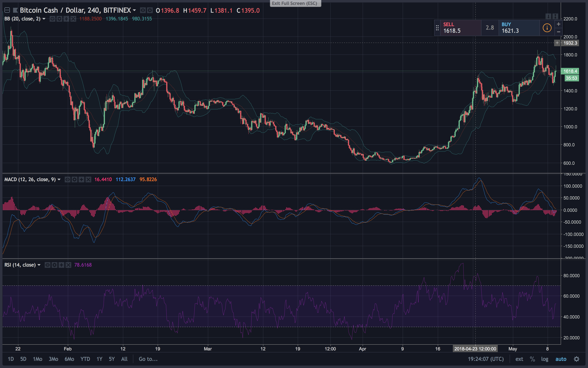Expand the MACD (12, 26, close, 9) dropdown

[x=59, y=179]
